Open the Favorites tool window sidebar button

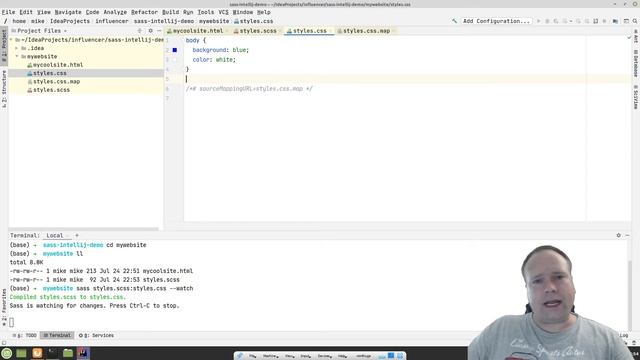4,307
